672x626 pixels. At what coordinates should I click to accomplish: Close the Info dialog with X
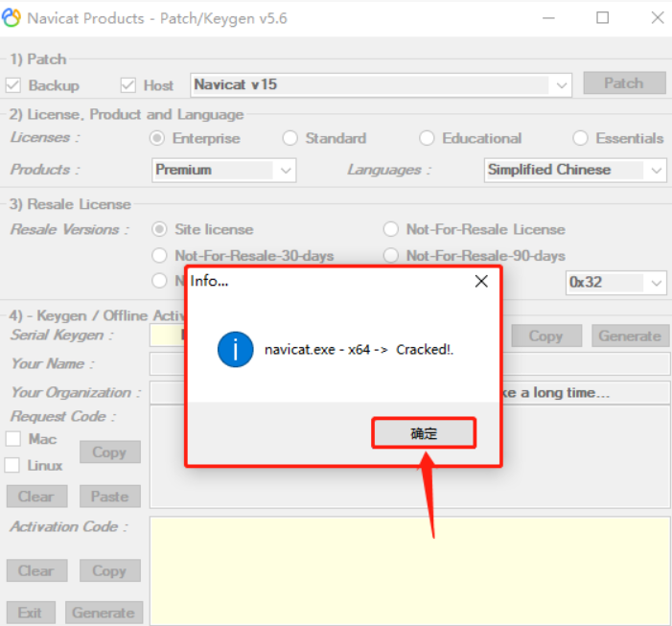point(481,281)
